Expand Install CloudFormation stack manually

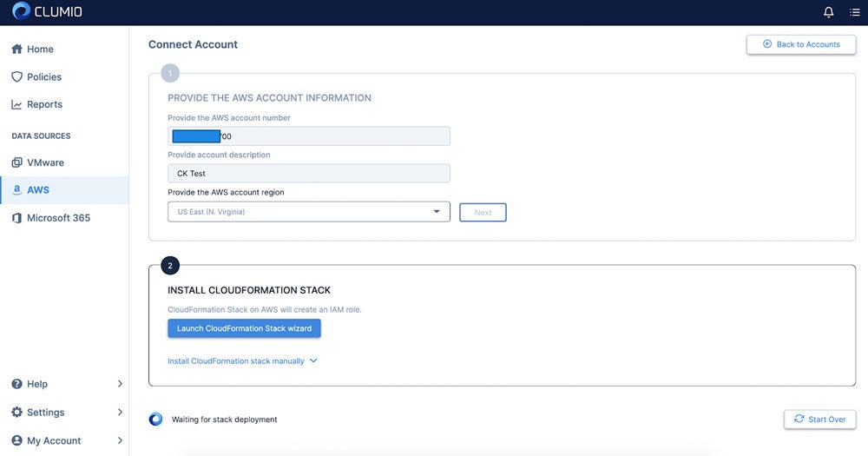click(x=242, y=360)
